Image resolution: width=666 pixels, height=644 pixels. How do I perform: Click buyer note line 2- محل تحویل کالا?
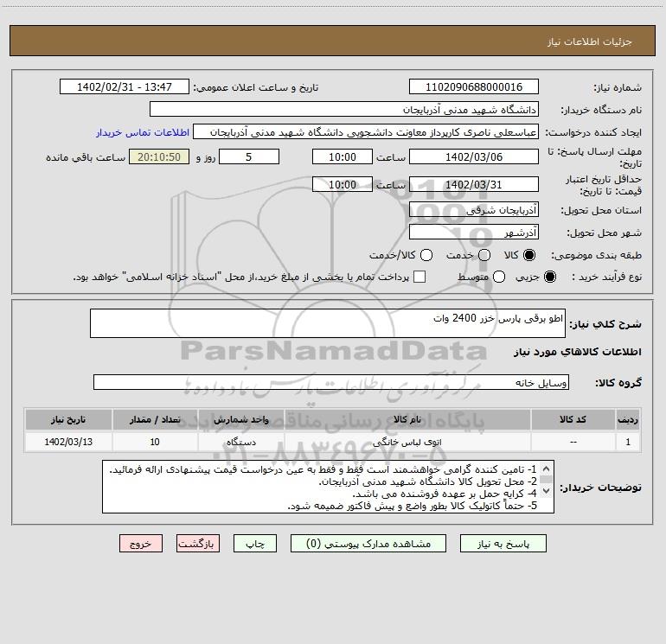coord(428,481)
